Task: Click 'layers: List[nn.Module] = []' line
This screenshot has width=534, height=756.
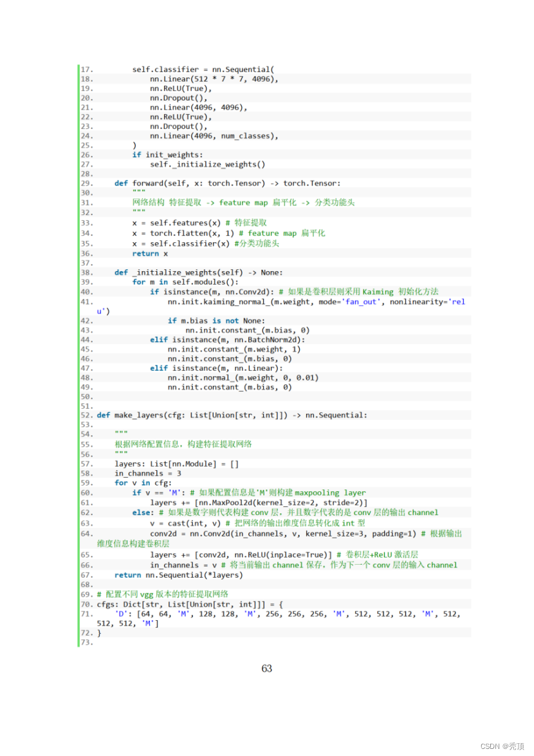Action: click(x=177, y=464)
